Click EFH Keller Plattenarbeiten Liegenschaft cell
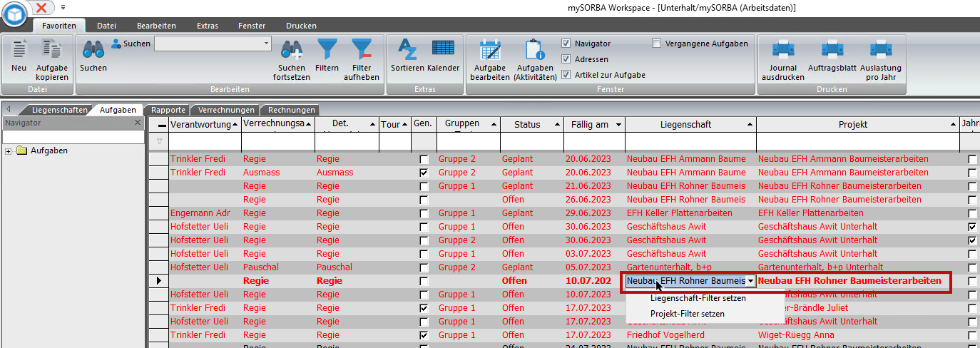980x348 pixels. (690, 213)
